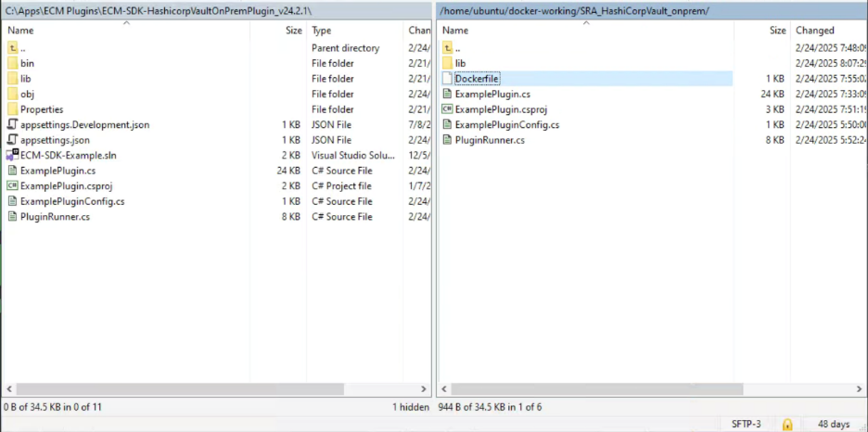Click 'Visual Studio Solu...' type cell
Viewport: 868px width, 432px height.
coord(353,156)
